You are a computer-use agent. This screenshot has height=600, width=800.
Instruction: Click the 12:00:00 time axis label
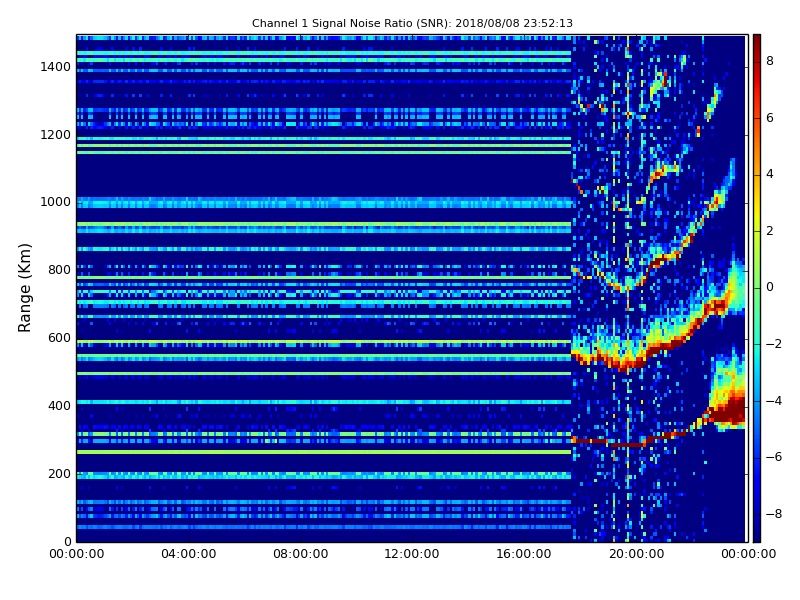tap(412, 554)
